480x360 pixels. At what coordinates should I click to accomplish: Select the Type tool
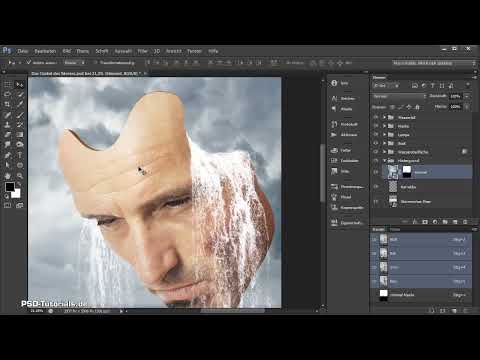pyautogui.click(x=20, y=155)
